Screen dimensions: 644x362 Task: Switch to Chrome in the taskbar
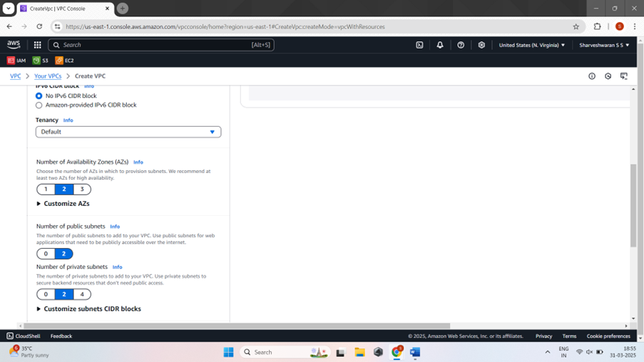point(397,352)
